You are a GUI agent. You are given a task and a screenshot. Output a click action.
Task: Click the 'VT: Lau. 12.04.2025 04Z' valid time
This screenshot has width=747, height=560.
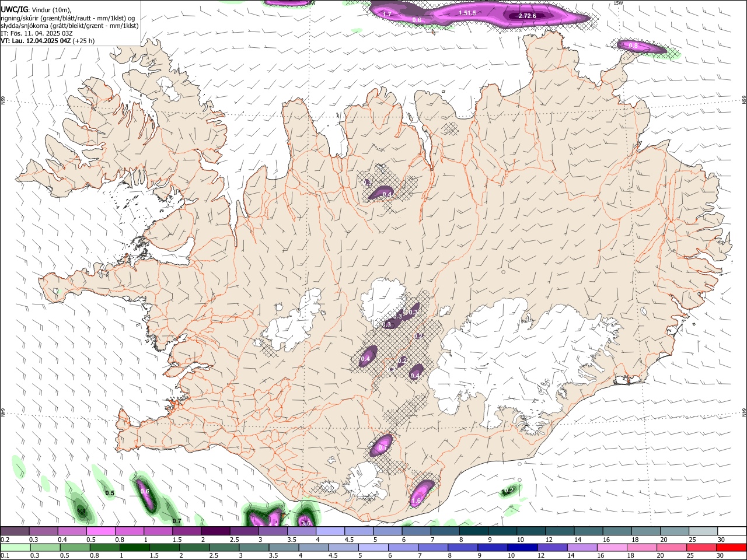(36, 41)
